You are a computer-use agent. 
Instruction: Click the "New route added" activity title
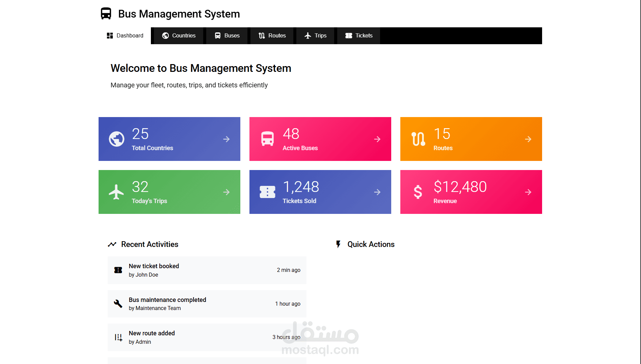point(152,333)
